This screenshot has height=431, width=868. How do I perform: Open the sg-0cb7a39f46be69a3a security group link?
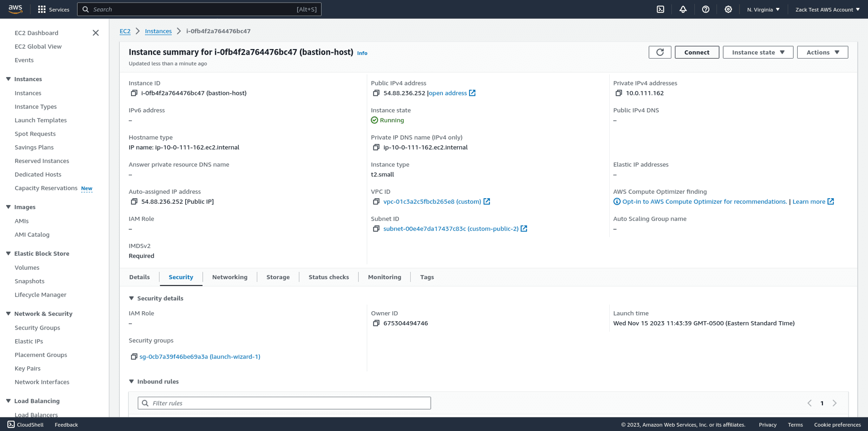click(200, 356)
